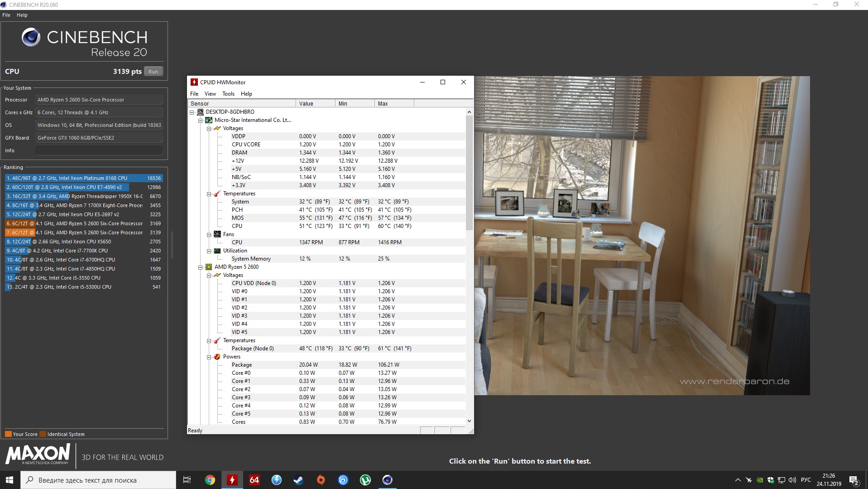
Task: Click the Cinebench logo icon
Action: click(x=31, y=37)
